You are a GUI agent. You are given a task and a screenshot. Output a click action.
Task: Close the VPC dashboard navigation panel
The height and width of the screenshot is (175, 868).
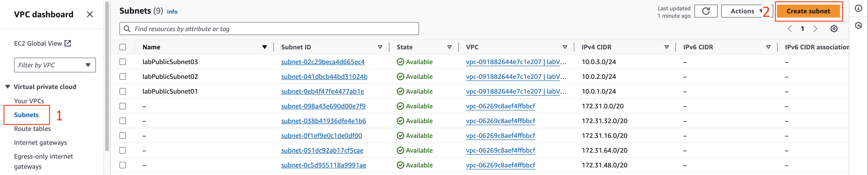tap(90, 15)
